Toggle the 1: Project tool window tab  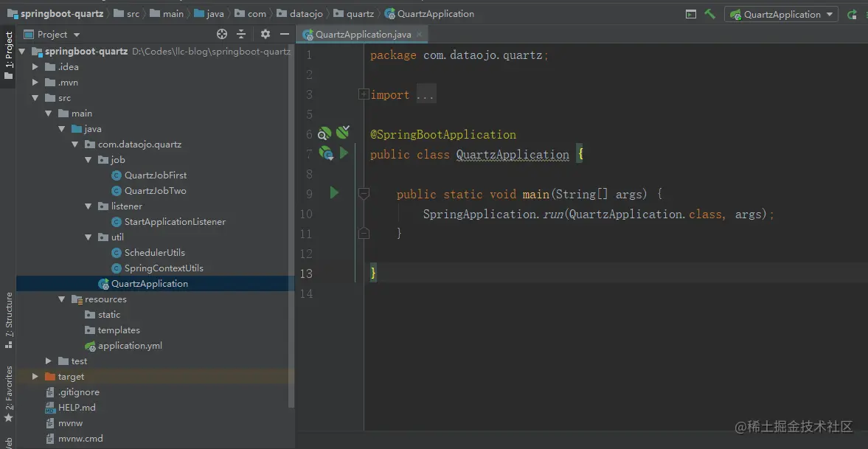tap(8, 55)
